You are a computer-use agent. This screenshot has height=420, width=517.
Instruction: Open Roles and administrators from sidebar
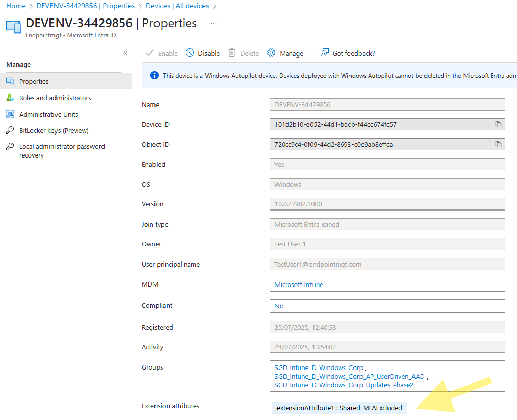tap(56, 98)
